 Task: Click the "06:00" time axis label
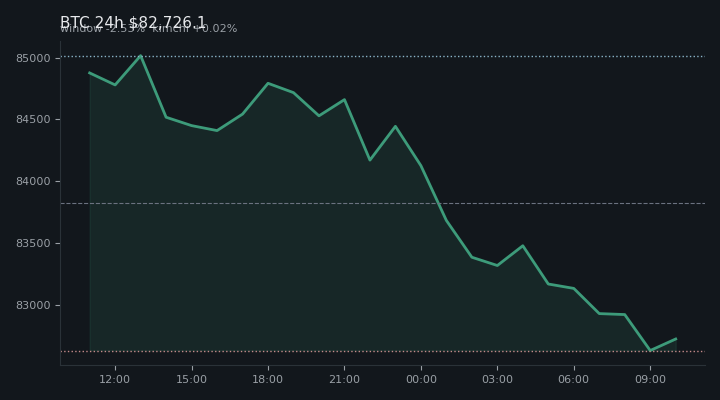tap(574, 379)
